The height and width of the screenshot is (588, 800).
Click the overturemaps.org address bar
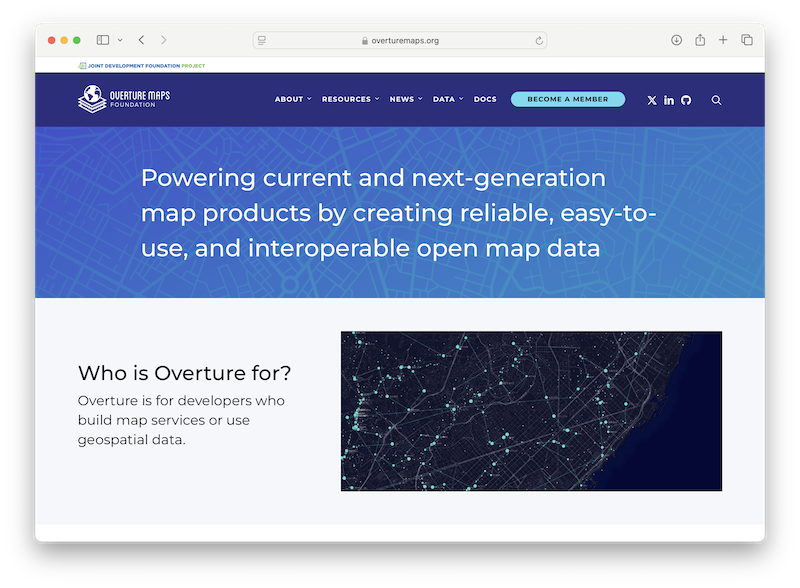click(x=400, y=40)
